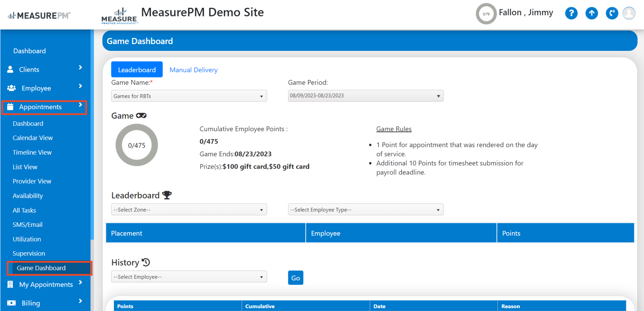This screenshot has height=311, width=644.
Task: Click the history Cumulative column header
Action: coord(306,306)
